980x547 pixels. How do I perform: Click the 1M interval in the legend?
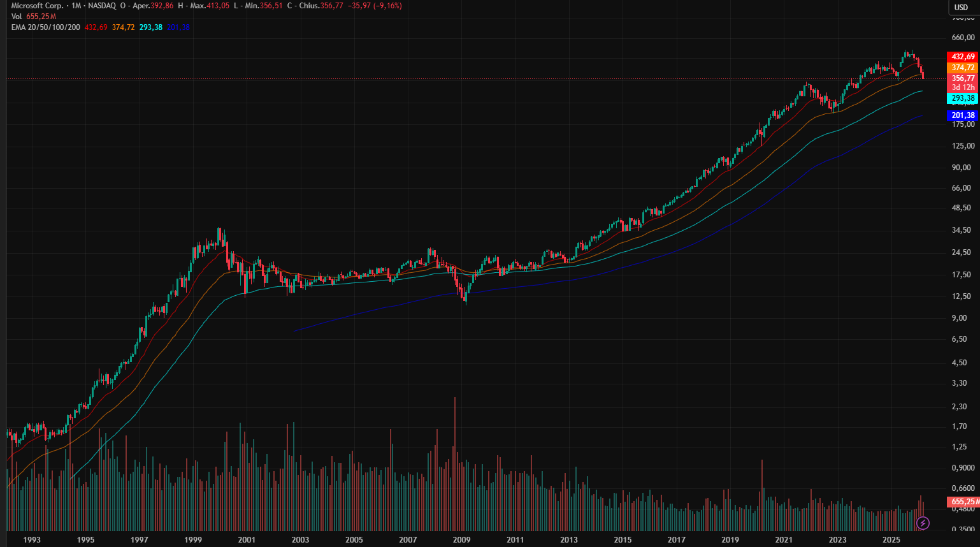[x=76, y=6]
